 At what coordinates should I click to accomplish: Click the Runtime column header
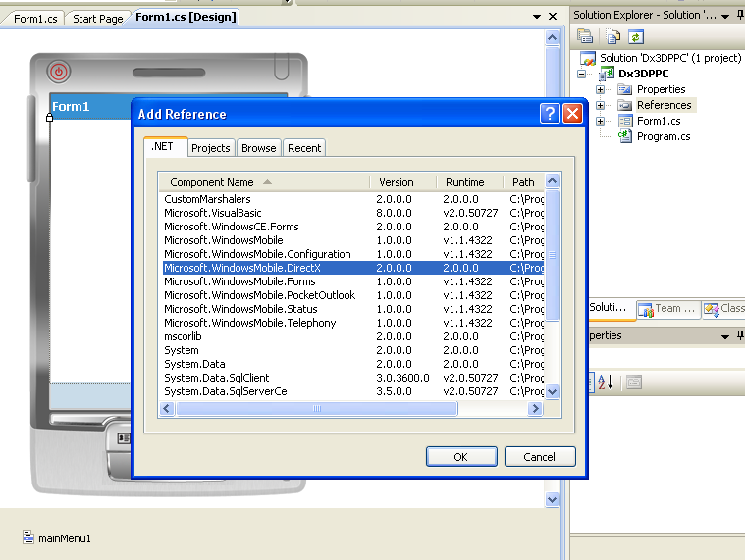469,182
